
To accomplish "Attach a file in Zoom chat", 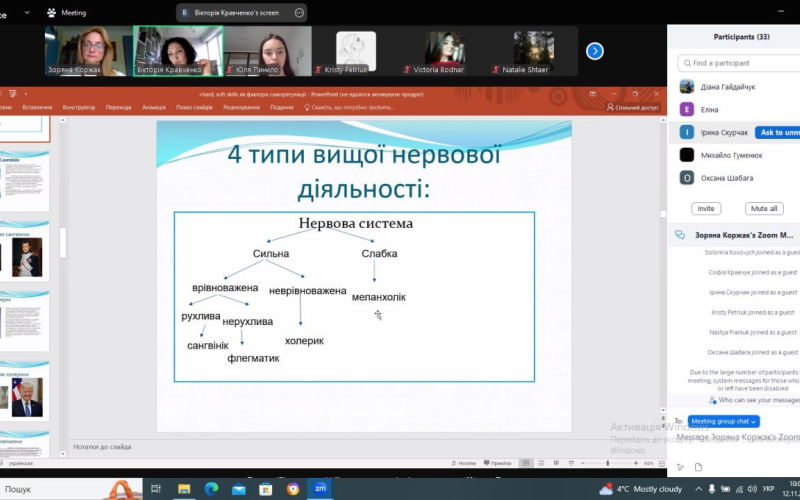I will (x=698, y=467).
